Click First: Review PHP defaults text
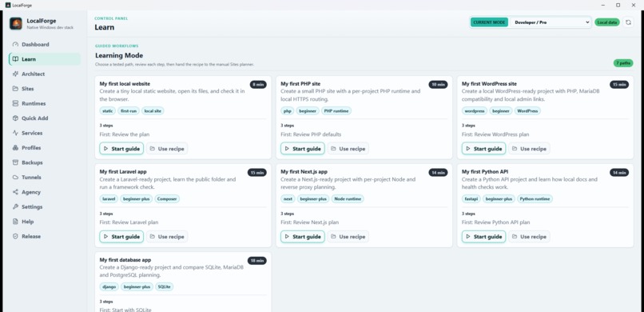 click(311, 134)
